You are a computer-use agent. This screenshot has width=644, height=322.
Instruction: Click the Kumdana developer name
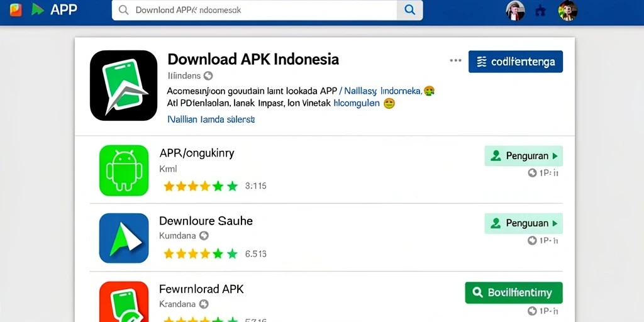pos(177,236)
